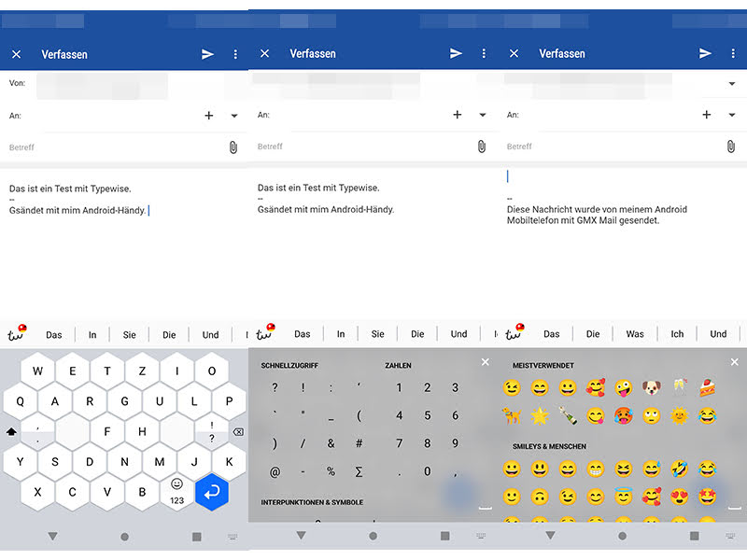Tap number 5 in the Zahlen pad
The height and width of the screenshot is (560, 747).
428,415
